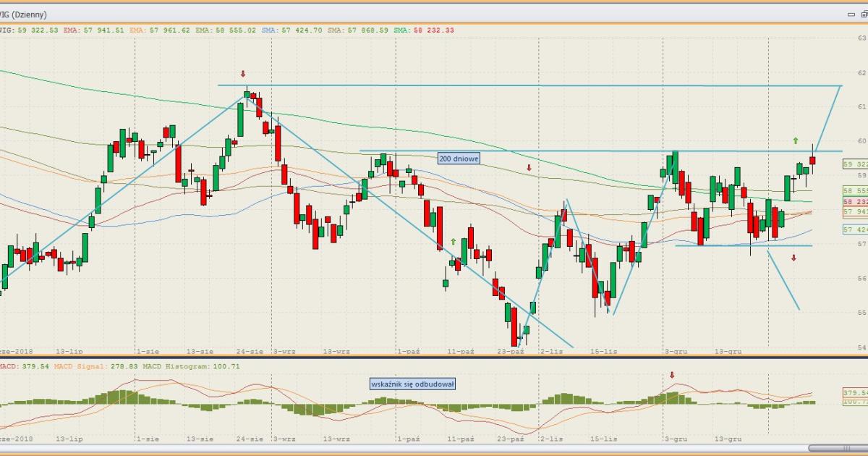
Task: Click the 59 322 price tag on the axis
Action: (855, 164)
